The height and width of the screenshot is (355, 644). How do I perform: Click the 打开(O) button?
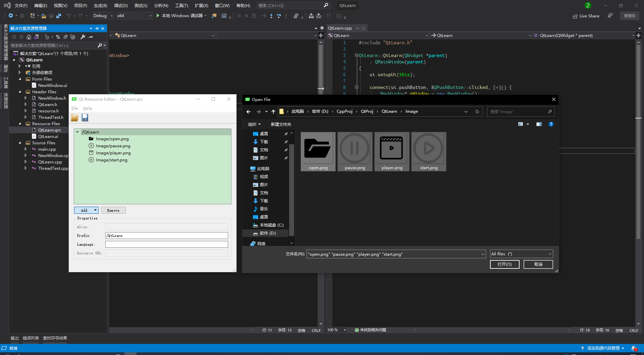point(504,264)
